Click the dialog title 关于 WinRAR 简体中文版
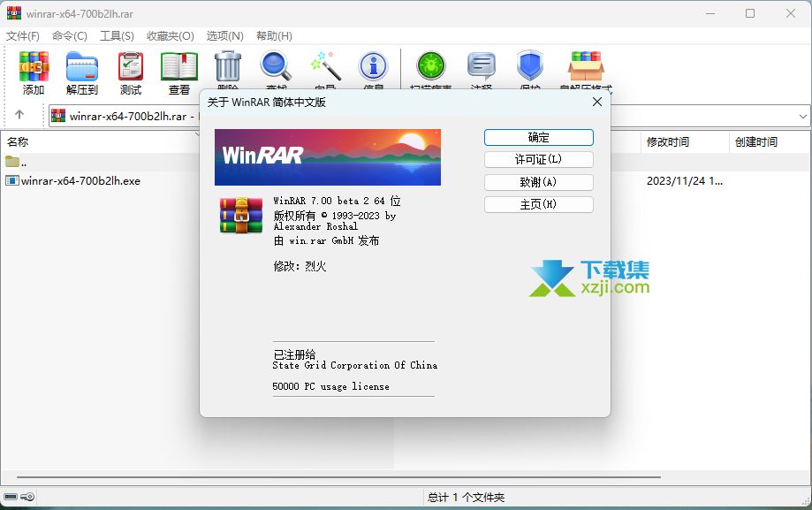This screenshot has height=510, width=812. (267, 103)
